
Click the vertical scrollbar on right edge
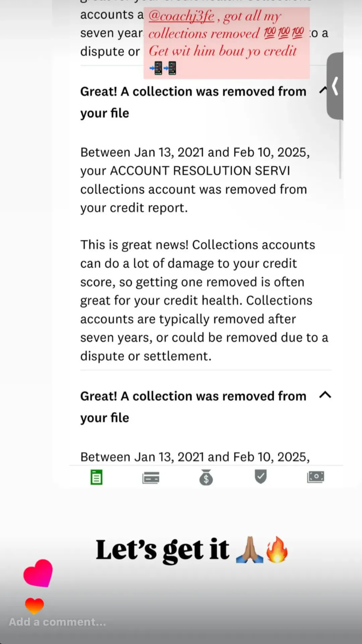pos(340,149)
